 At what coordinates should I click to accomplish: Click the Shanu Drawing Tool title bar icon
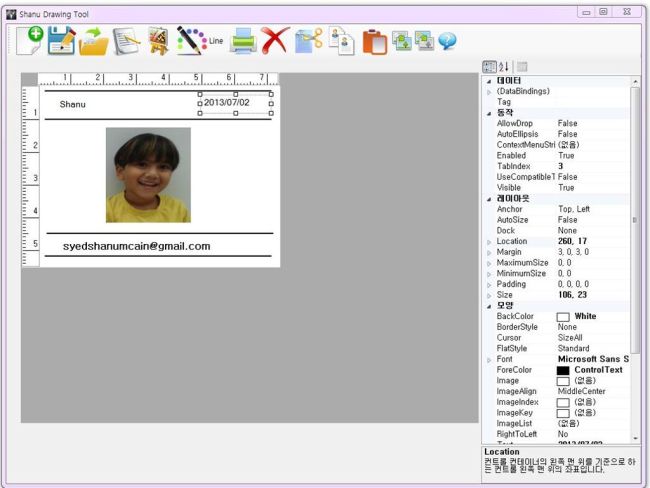pyautogui.click(x=11, y=14)
